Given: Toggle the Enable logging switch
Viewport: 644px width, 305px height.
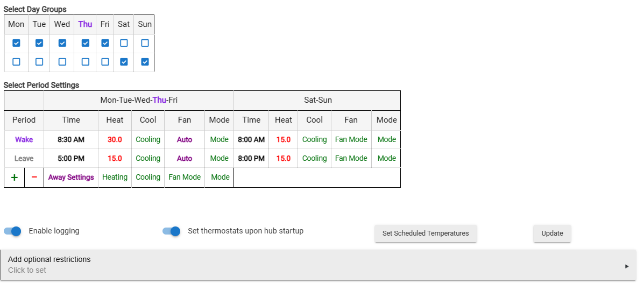Looking at the screenshot, I should click(12, 231).
